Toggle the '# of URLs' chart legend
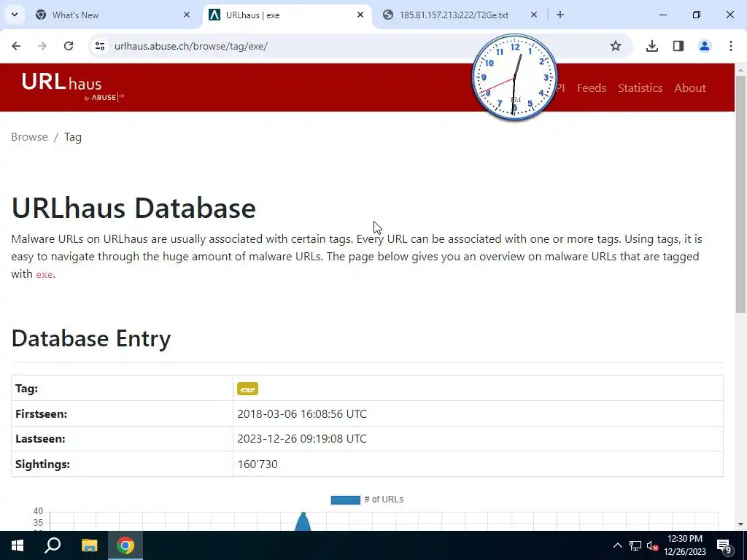 (x=367, y=499)
